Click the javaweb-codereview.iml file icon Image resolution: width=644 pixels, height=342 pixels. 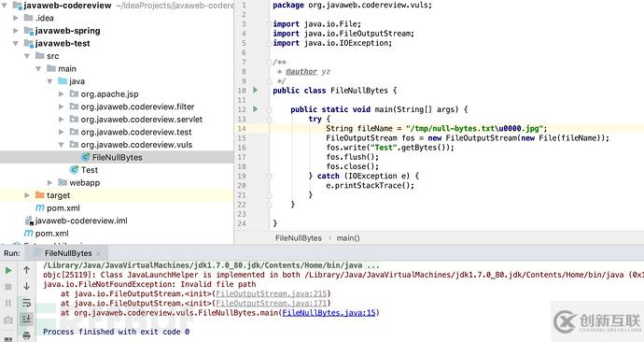click(x=28, y=221)
